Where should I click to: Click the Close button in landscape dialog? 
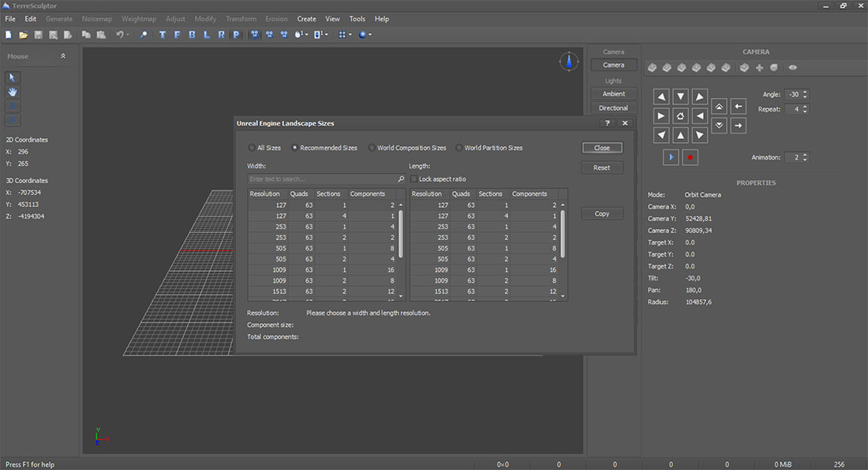point(602,148)
